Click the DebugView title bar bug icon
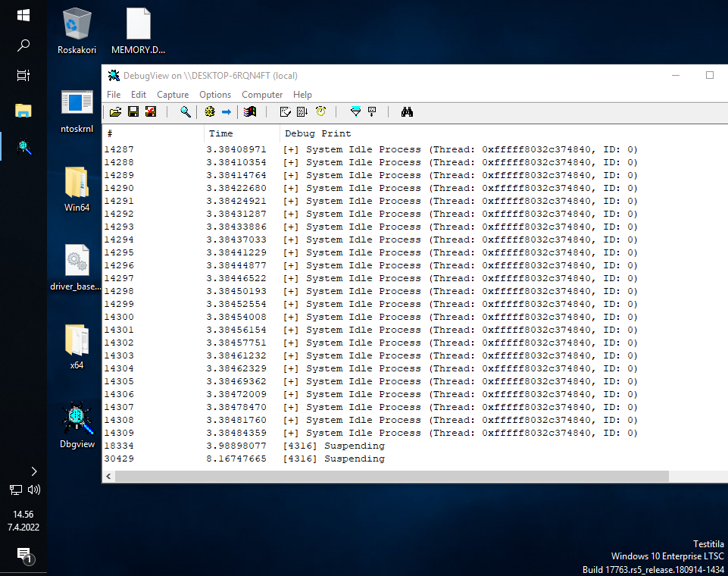 click(x=114, y=75)
